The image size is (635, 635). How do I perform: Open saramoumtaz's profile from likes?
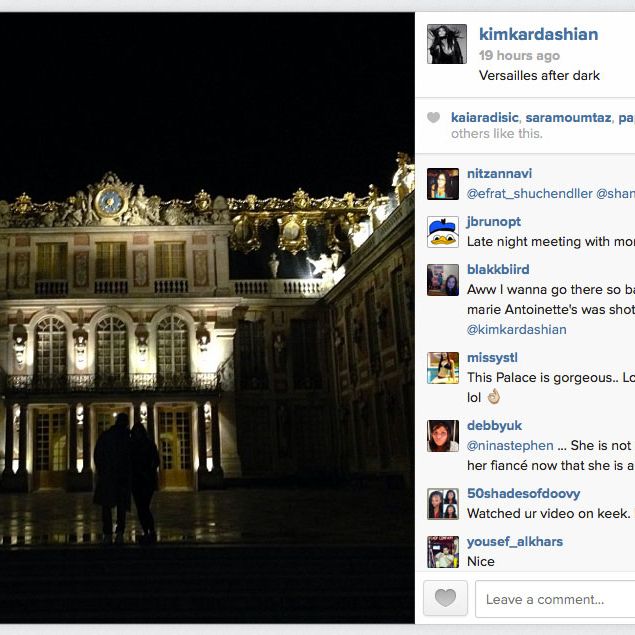click(568, 117)
